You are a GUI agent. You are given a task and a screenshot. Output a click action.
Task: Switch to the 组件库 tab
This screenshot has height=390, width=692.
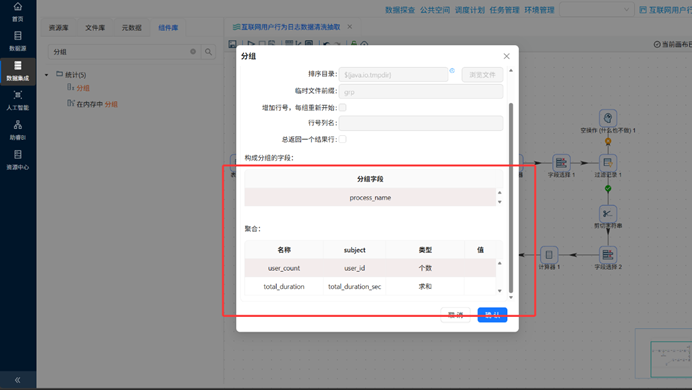(x=168, y=28)
